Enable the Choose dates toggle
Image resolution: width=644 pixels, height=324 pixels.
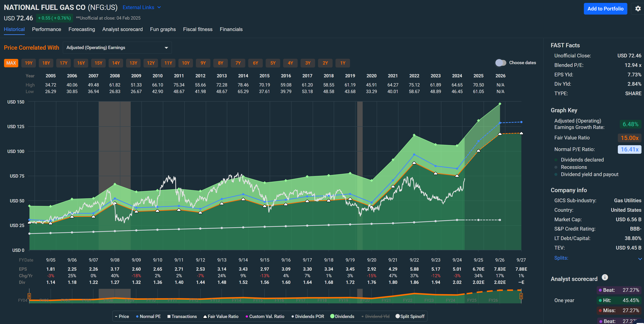click(500, 63)
